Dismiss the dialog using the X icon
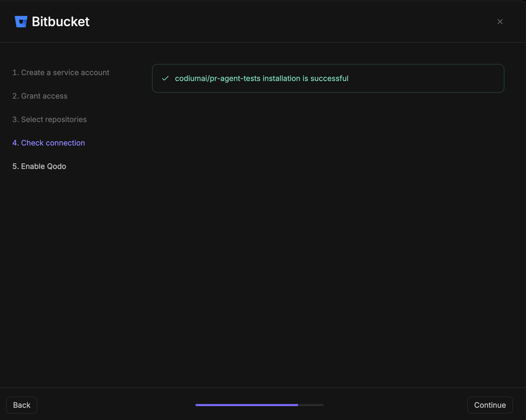The width and height of the screenshot is (526, 420). [500, 22]
